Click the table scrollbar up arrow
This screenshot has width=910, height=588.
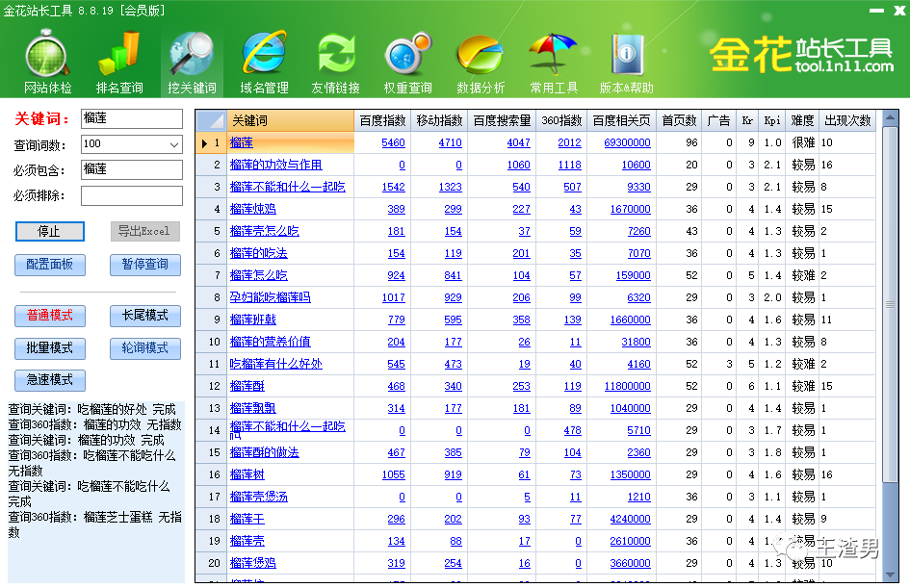(x=890, y=118)
